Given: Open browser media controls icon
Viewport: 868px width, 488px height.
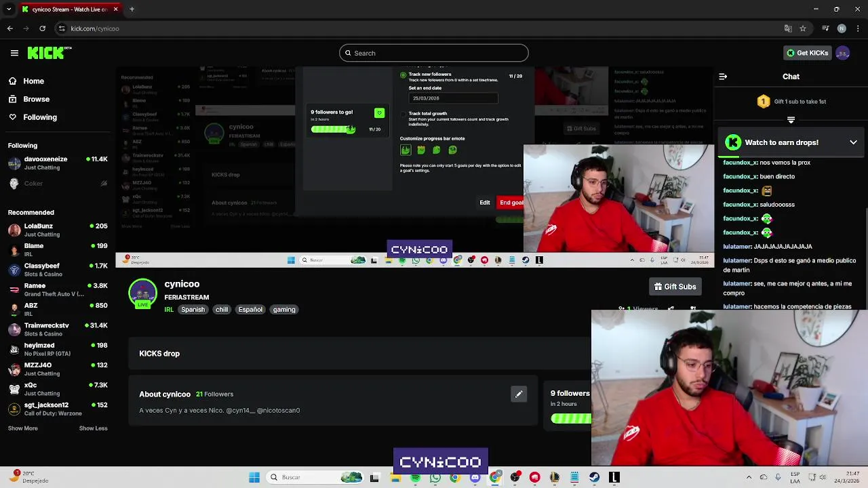Looking at the screenshot, I should [x=825, y=28].
